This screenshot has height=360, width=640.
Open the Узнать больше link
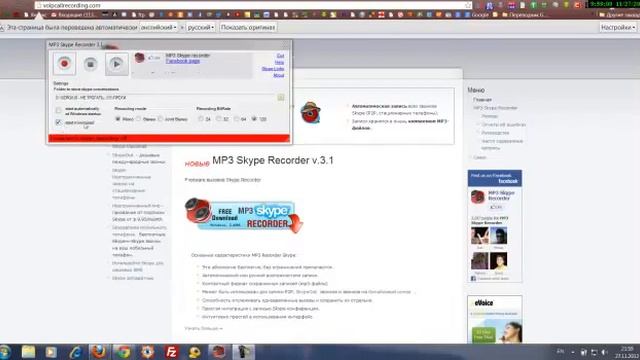pos(203,328)
